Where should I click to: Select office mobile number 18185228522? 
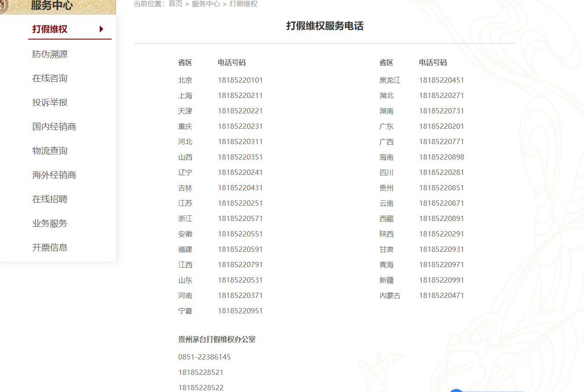pyautogui.click(x=201, y=388)
